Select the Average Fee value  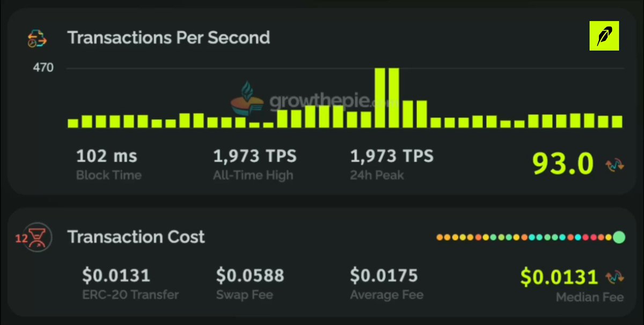384,276
